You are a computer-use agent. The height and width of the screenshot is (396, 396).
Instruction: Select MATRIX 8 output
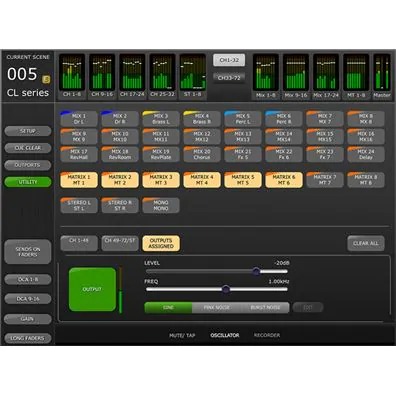click(366, 180)
